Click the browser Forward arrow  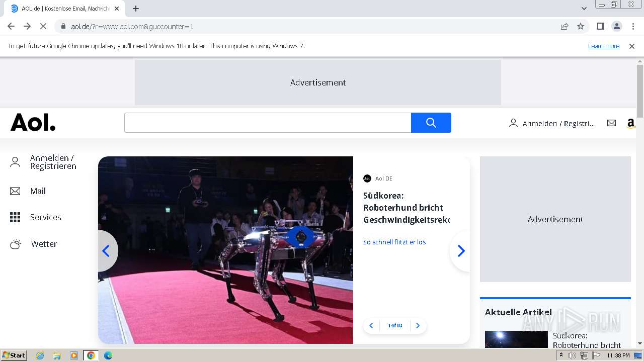coord(27,26)
